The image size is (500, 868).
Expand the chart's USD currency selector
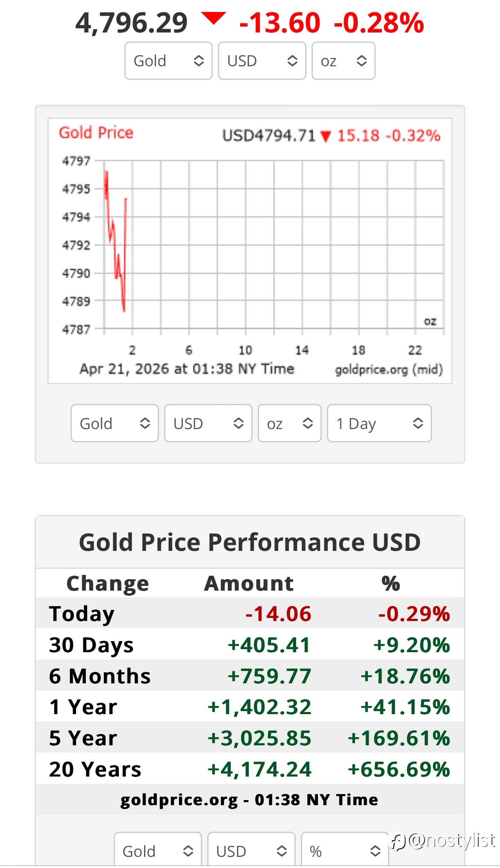[x=208, y=423]
